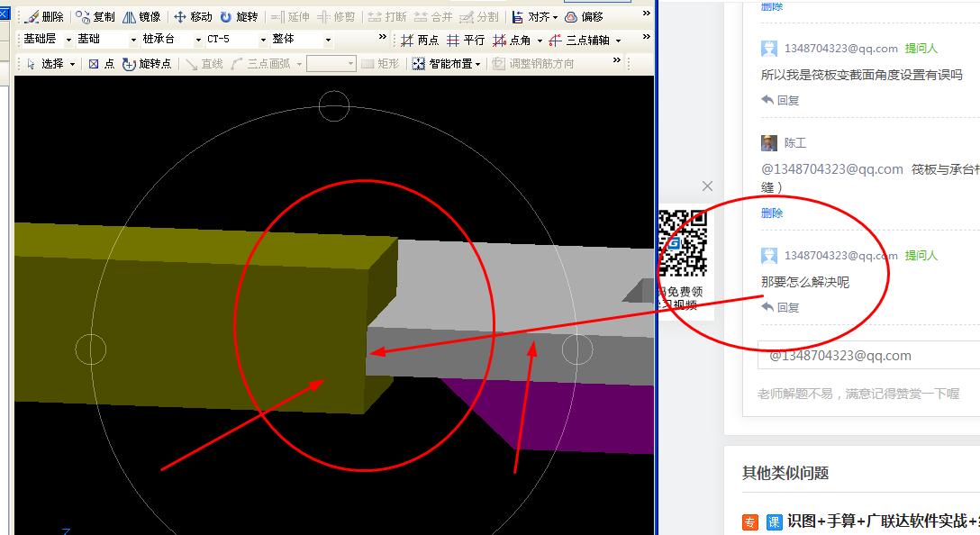This screenshot has height=535, width=980.
Task: Click the QR code image
Action: tap(683, 243)
